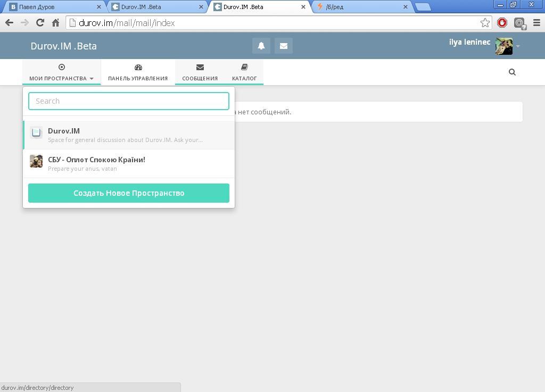Open the envelope messages icon in header
Image resolution: width=545 pixels, height=392 pixels.
[284, 46]
